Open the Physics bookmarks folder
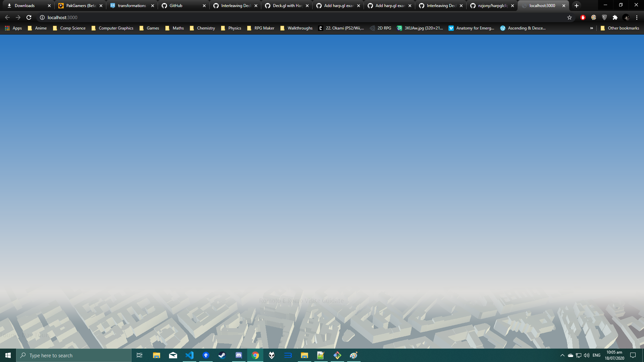The width and height of the screenshot is (644, 362). tap(231, 28)
